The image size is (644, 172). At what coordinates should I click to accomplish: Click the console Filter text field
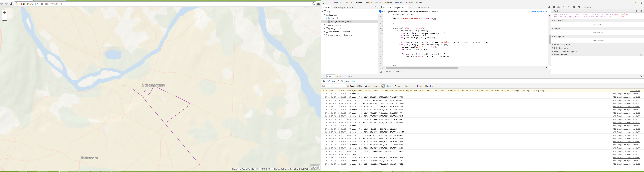click(x=334, y=86)
